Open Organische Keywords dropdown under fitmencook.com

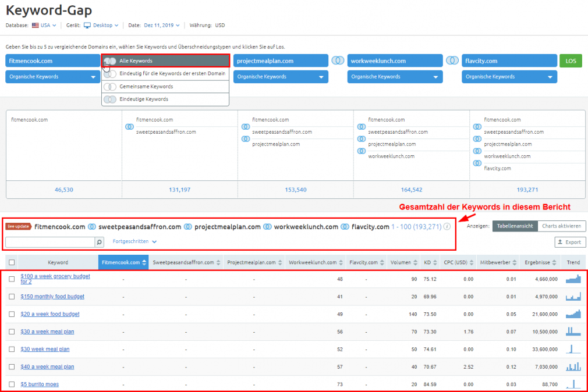[x=52, y=76]
